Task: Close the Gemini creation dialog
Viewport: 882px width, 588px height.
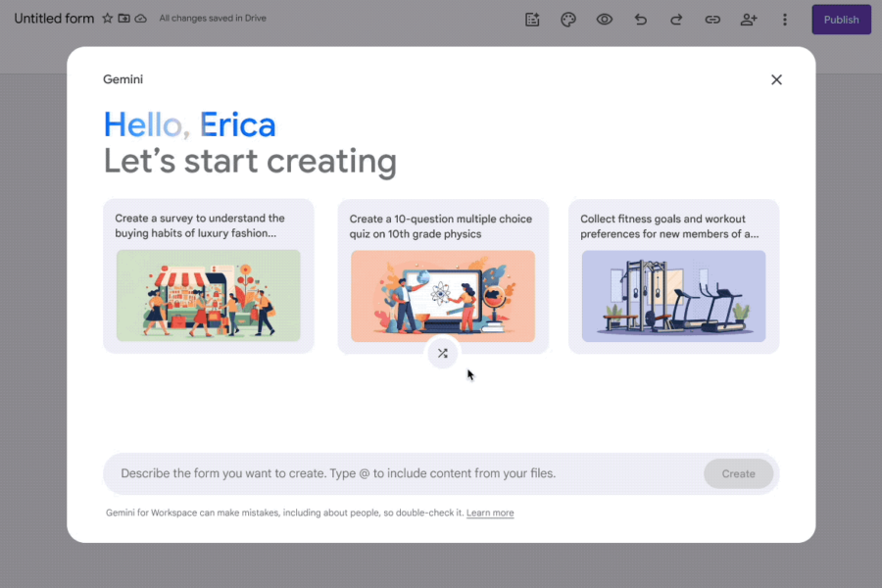Action: click(776, 79)
